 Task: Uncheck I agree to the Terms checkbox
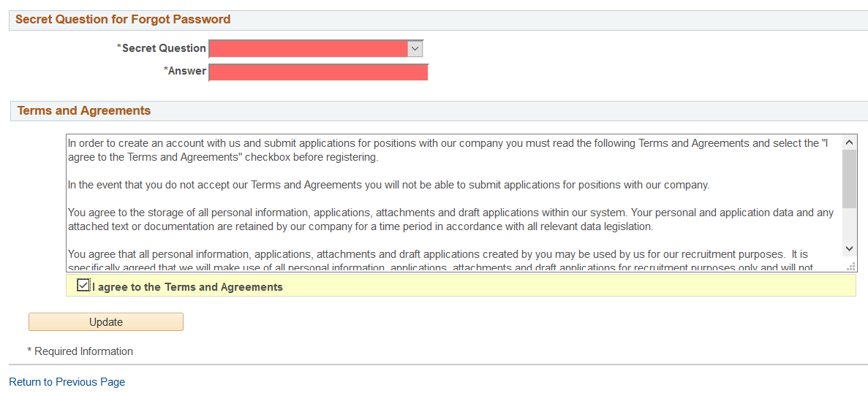(x=83, y=285)
